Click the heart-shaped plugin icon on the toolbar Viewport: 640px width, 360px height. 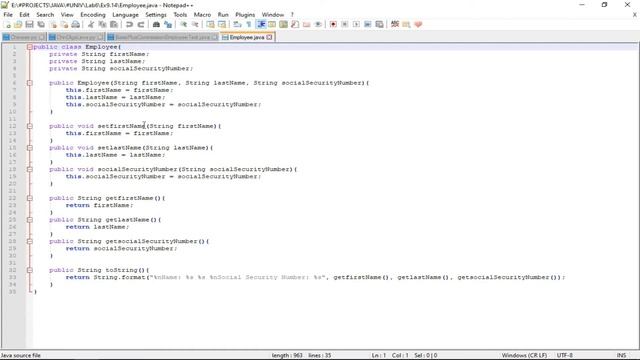418,24
